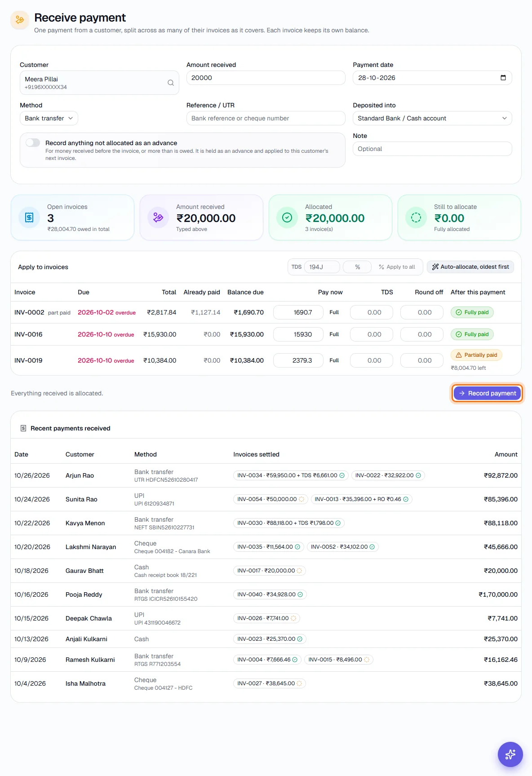The image size is (532, 776).
Task: Toggle Record anything not allocated as advance
Action: (x=33, y=143)
